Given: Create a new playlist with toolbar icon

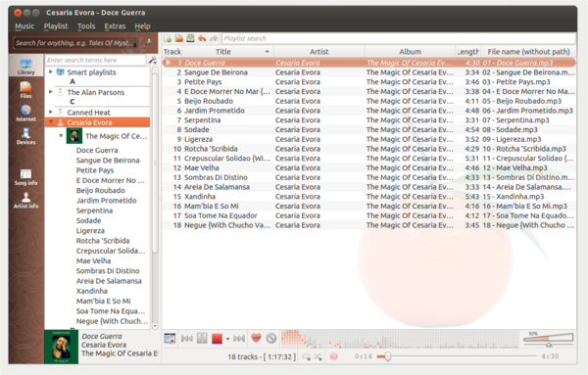Looking at the screenshot, I should 168,38.
